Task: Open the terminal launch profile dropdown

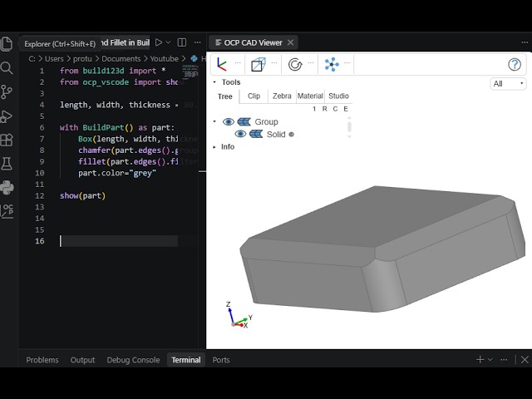Action: click(x=490, y=360)
